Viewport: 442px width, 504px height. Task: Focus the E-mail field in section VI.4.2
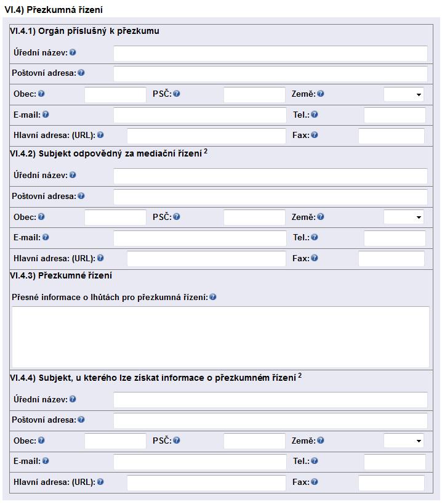(x=200, y=238)
